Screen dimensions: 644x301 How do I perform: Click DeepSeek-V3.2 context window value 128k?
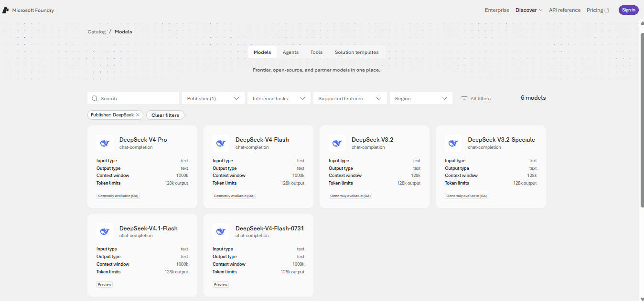click(x=415, y=176)
